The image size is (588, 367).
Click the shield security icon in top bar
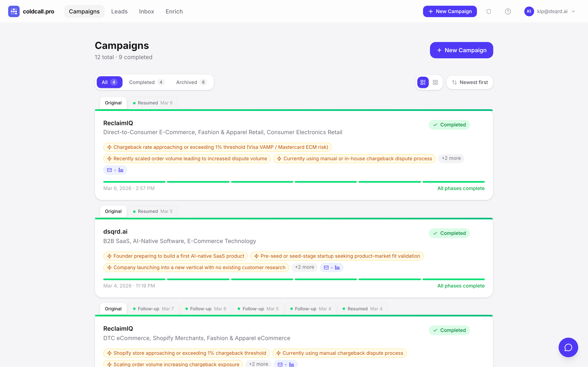(489, 11)
